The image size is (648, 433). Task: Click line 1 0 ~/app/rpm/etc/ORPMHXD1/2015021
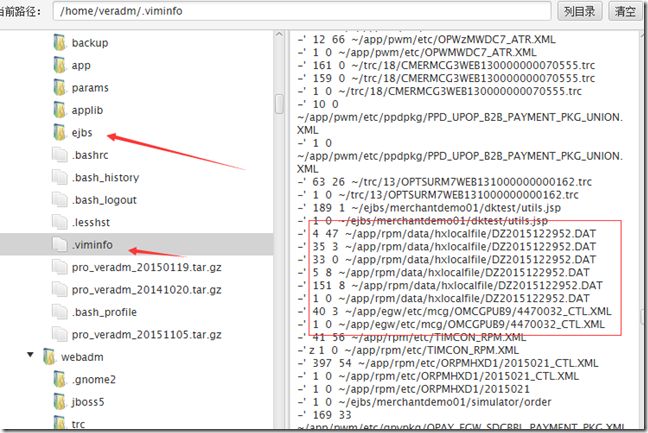413,389
